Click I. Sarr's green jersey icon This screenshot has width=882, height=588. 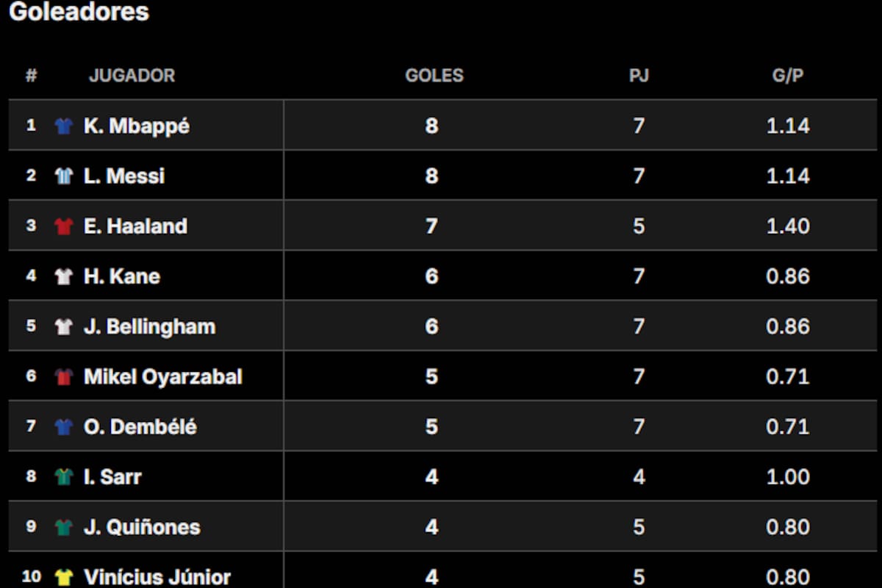pos(64,477)
